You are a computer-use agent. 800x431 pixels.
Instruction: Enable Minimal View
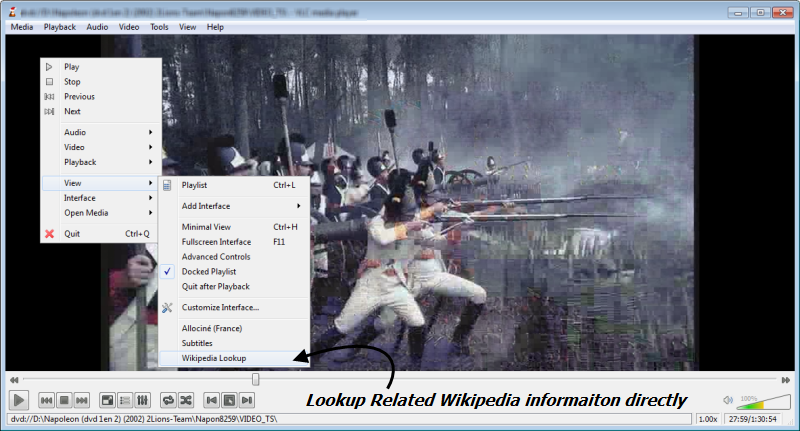(234, 227)
